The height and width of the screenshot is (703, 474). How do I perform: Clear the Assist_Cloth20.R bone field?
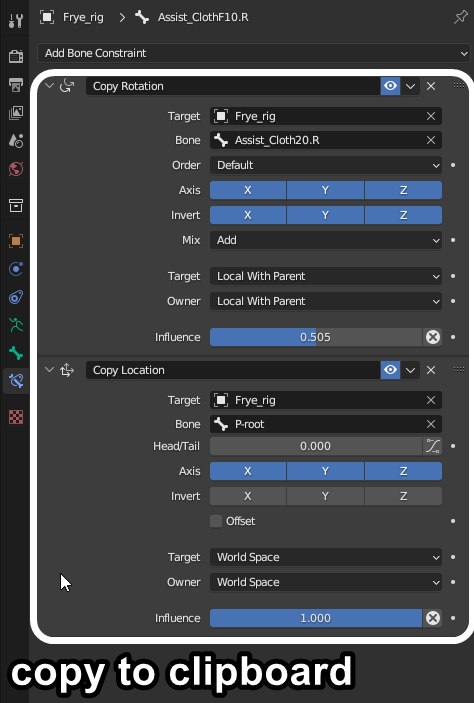click(x=431, y=140)
